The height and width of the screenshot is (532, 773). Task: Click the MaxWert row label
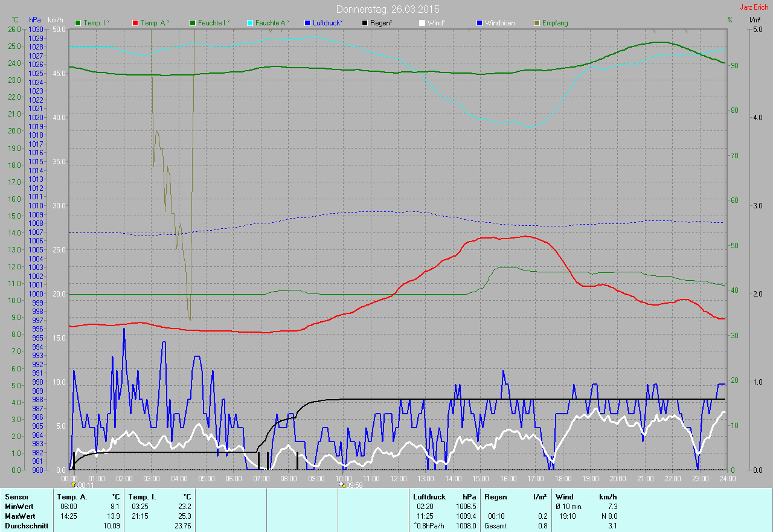pos(19,516)
